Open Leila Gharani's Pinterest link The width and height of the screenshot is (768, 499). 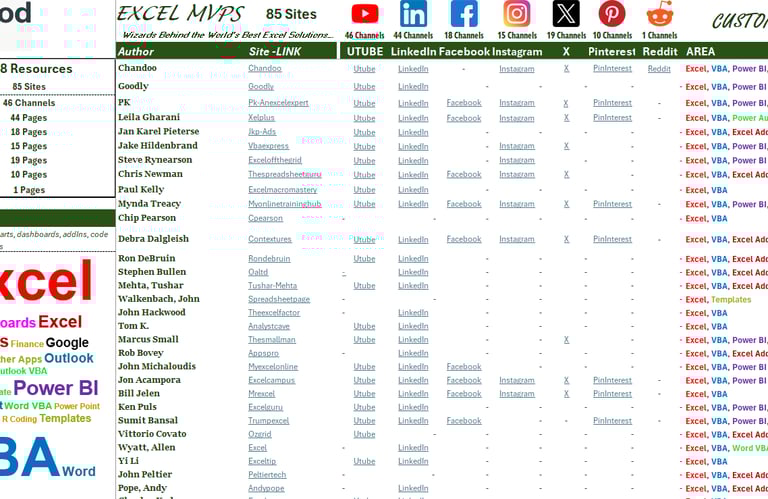pyautogui.click(x=612, y=118)
